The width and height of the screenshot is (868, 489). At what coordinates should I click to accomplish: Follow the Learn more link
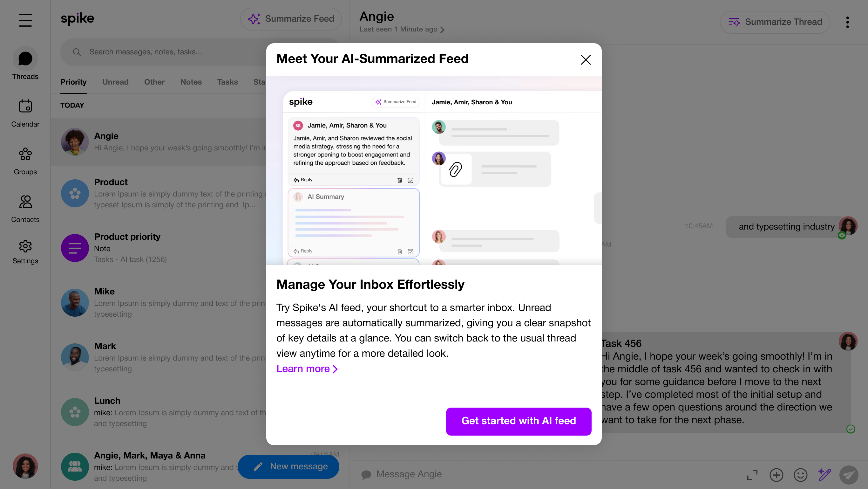(307, 368)
